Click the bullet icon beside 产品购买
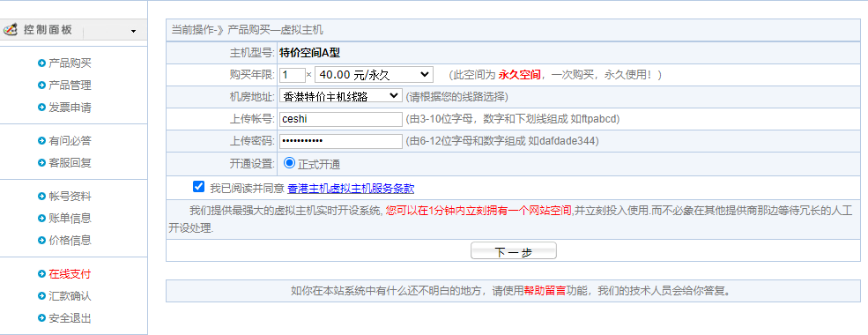The image size is (868, 335). (41, 63)
